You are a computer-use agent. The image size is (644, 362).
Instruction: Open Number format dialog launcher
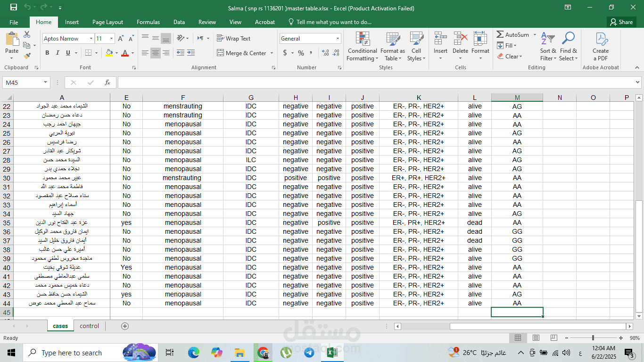(340, 68)
